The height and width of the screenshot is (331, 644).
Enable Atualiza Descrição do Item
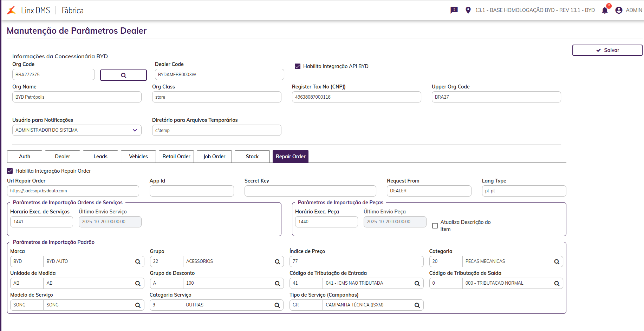pyautogui.click(x=435, y=226)
